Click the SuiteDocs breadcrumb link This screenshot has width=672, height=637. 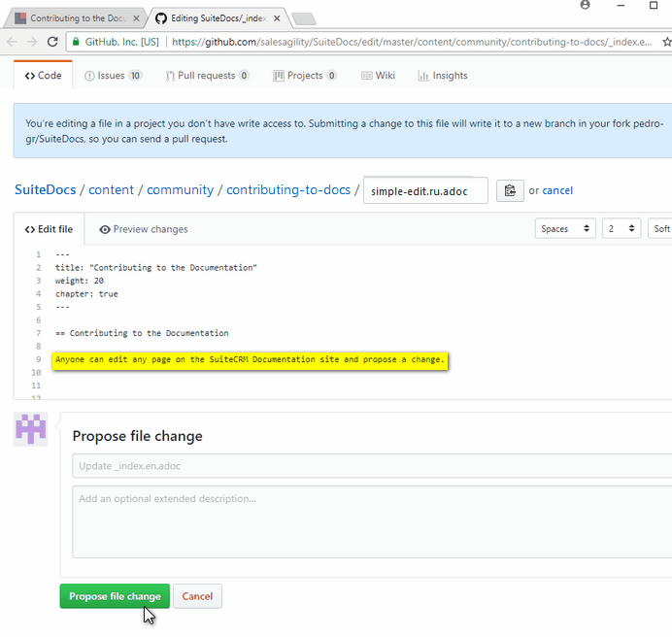pyautogui.click(x=46, y=189)
